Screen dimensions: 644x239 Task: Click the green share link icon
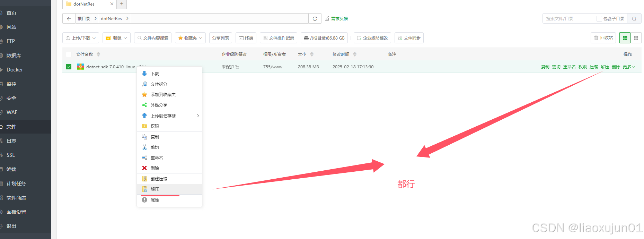144,105
